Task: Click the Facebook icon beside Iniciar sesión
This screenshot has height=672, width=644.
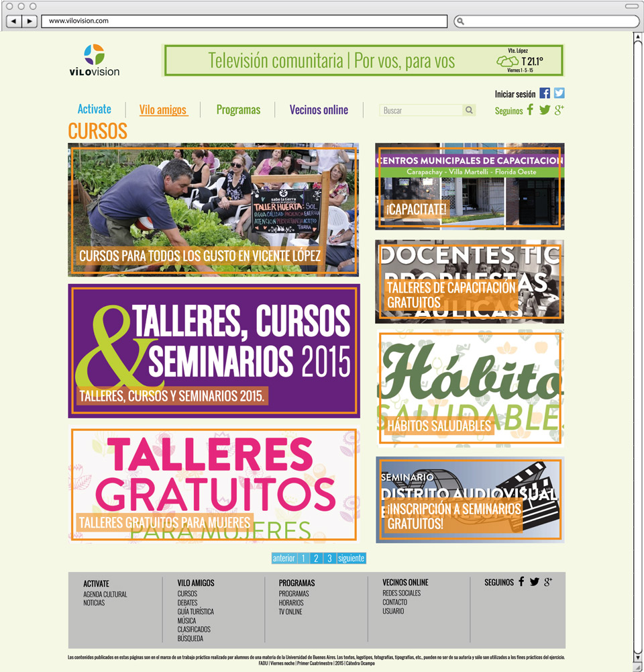Action: pos(545,93)
